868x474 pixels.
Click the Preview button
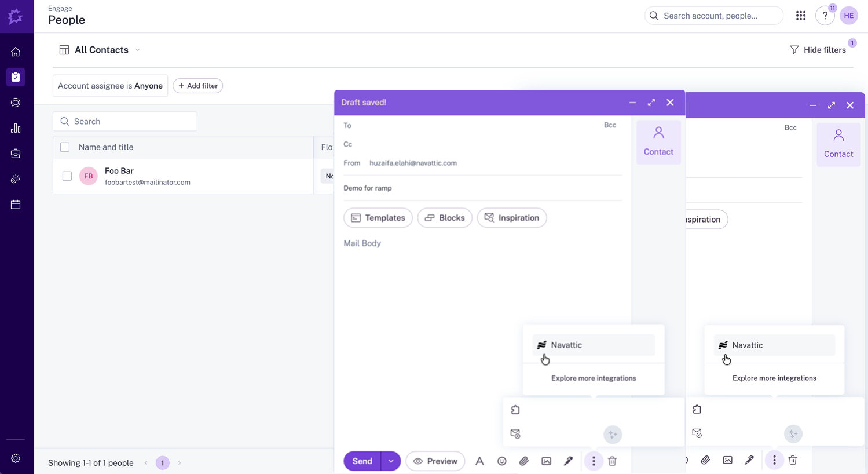(435, 461)
